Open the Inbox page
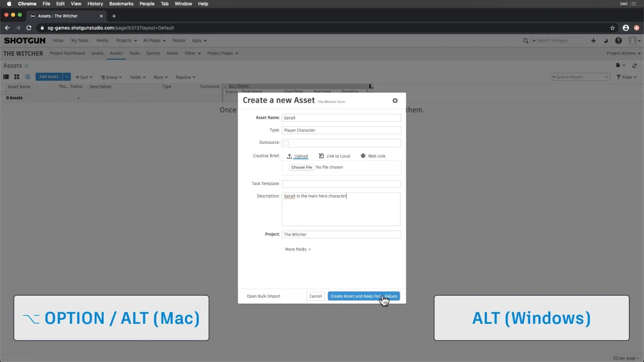The height and width of the screenshot is (362, 644). click(x=58, y=41)
